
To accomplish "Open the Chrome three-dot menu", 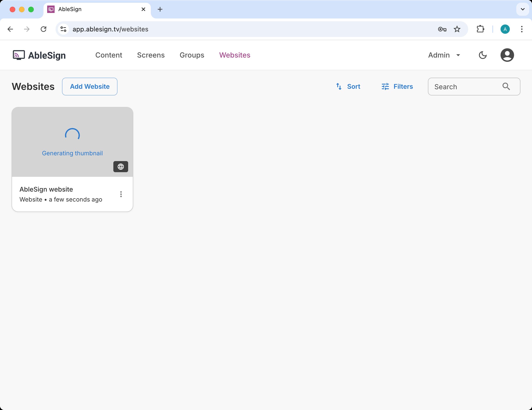I will coord(522,29).
